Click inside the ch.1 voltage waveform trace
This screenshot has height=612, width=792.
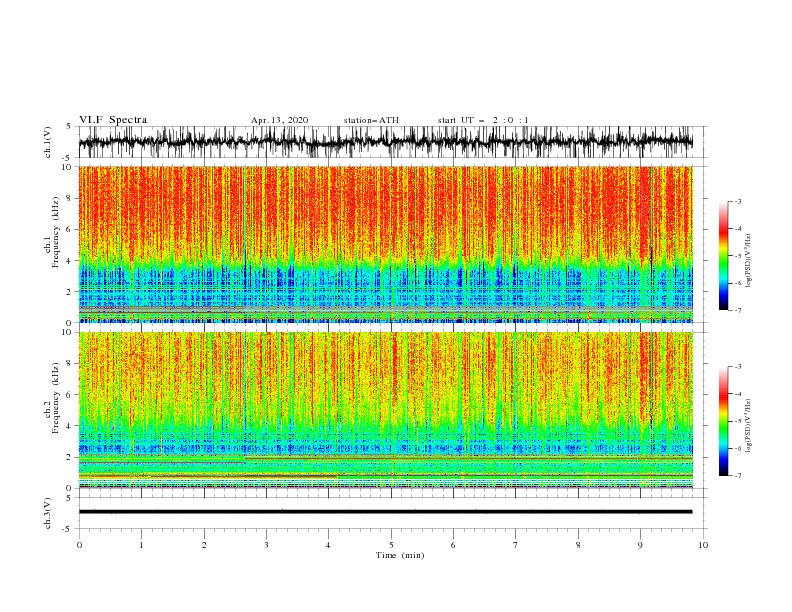(385, 142)
